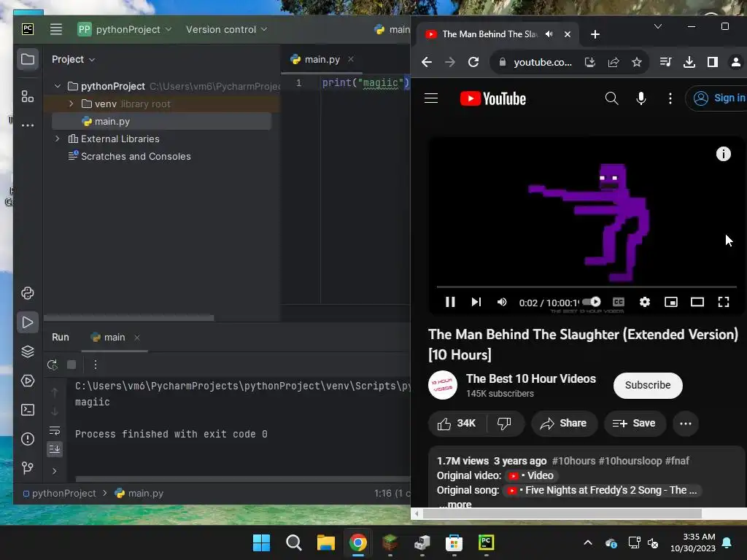Click youtube.com address bar
Screen dimensions: 747x560
(x=543, y=63)
